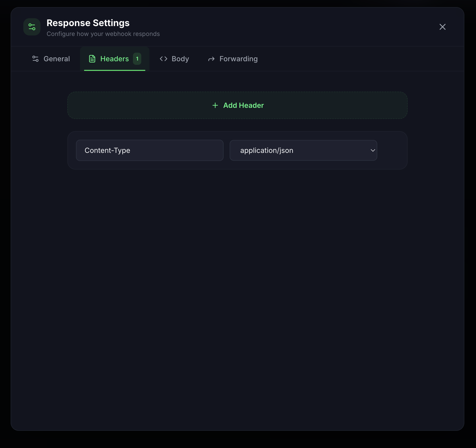
Task: Go to the Forwarding tab
Action: click(238, 59)
